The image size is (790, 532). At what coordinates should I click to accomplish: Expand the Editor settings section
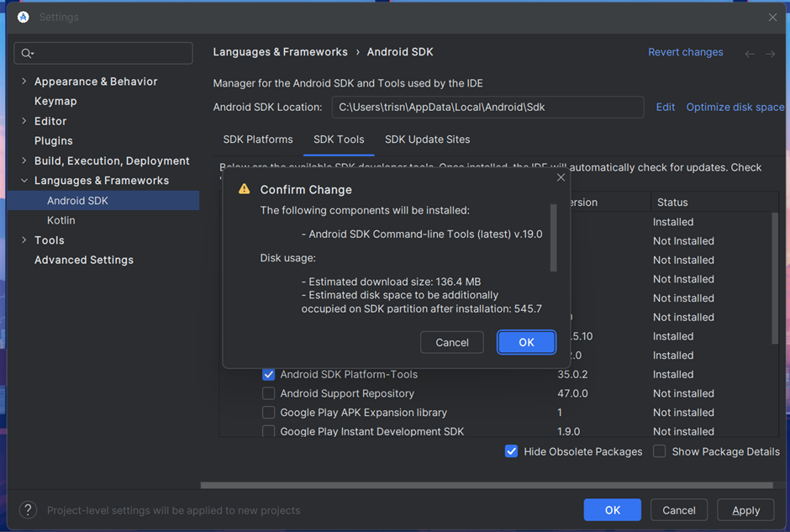click(x=24, y=121)
